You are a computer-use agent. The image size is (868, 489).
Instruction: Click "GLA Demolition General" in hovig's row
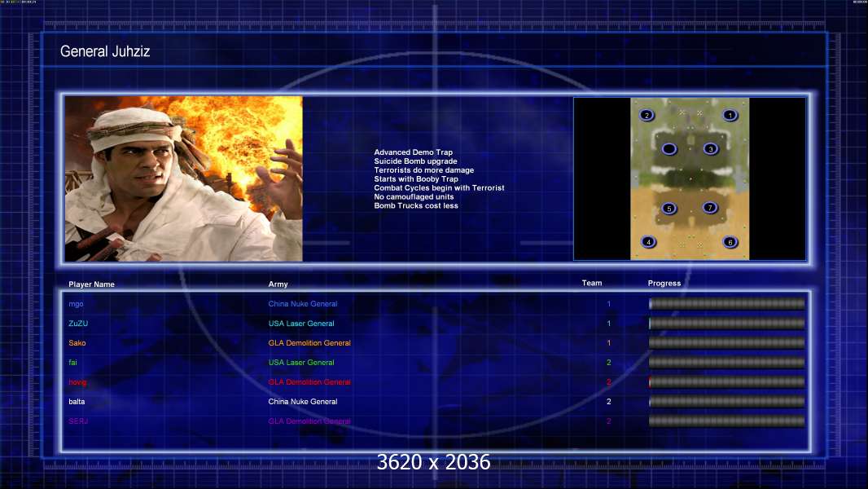click(309, 382)
